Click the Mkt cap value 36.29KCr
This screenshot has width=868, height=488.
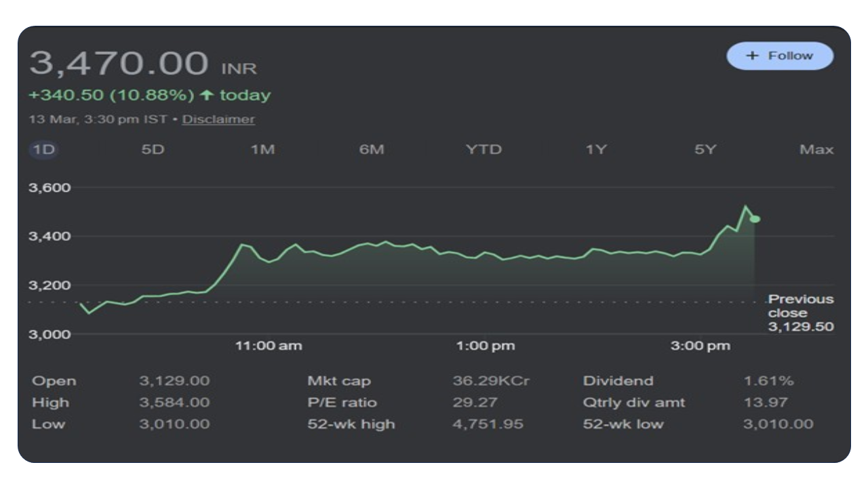click(x=491, y=381)
